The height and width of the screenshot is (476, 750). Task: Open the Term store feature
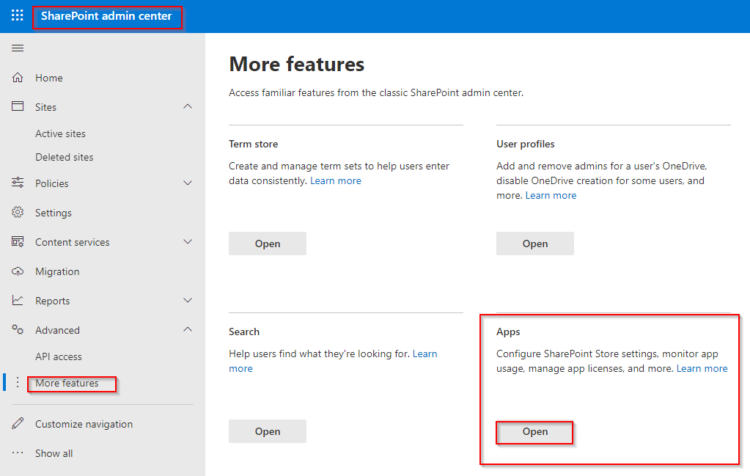(267, 244)
